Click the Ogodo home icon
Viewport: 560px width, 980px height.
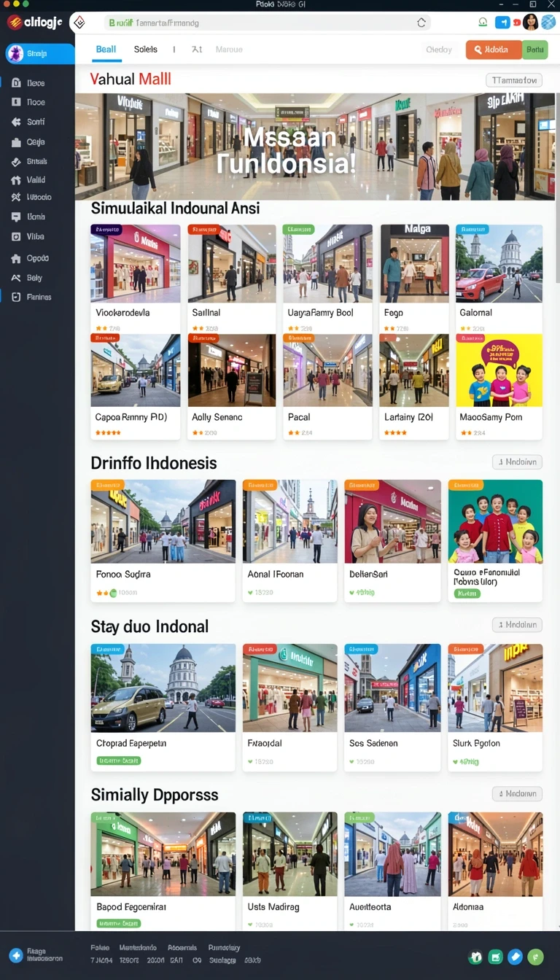pyautogui.click(x=16, y=258)
